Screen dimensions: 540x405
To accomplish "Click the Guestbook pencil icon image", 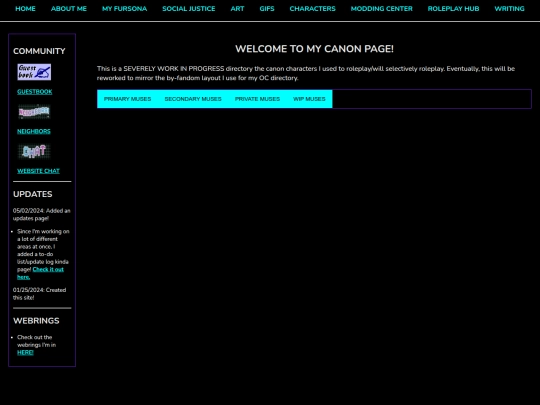I will (34, 72).
